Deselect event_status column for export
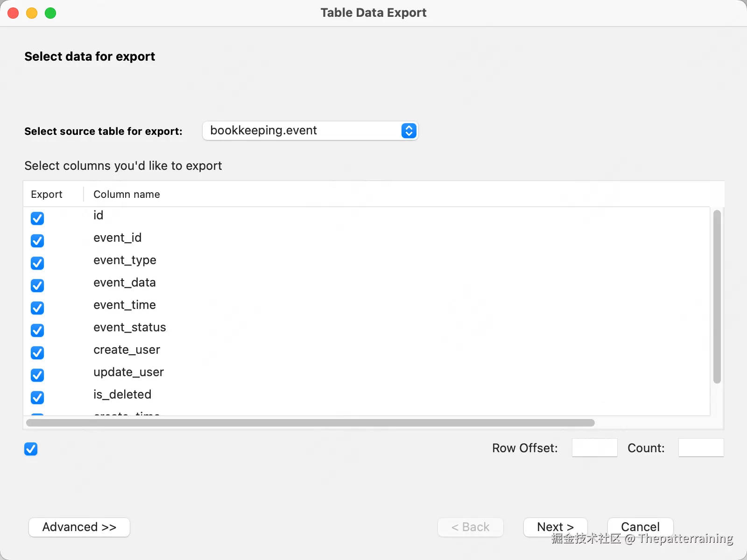The image size is (747, 560). [x=37, y=330]
